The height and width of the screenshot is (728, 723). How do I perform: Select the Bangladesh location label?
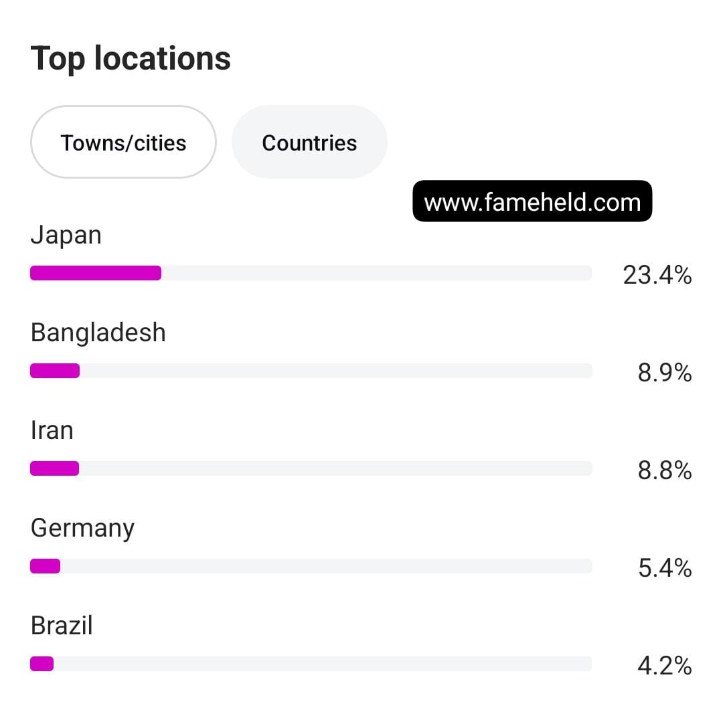pos(98,333)
